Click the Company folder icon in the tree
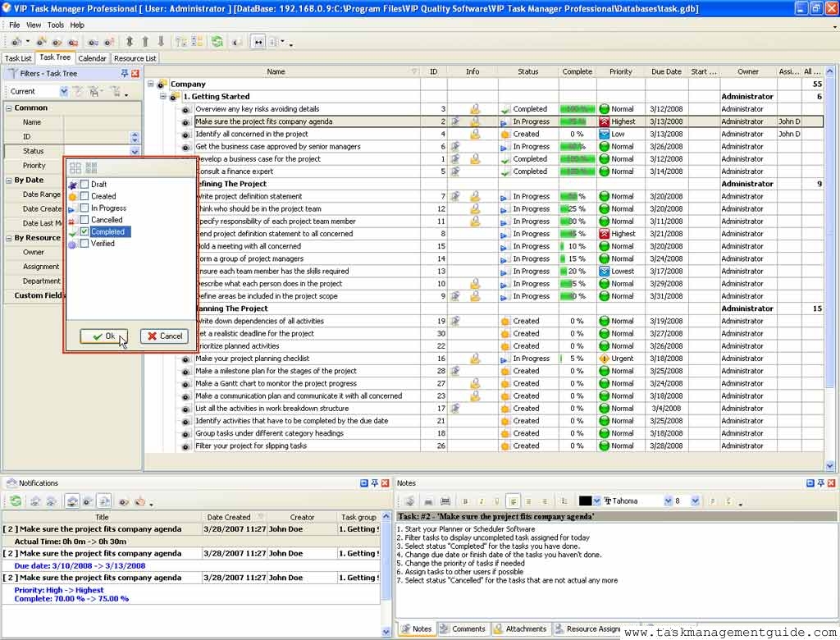The image size is (840, 640). (x=162, y=85)
